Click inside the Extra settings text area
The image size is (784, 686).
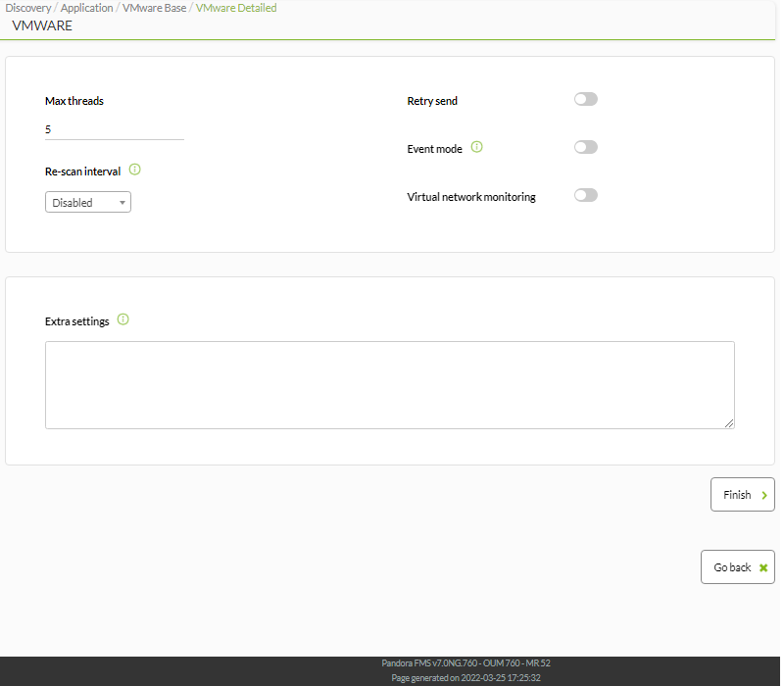(x=390, y=385)
